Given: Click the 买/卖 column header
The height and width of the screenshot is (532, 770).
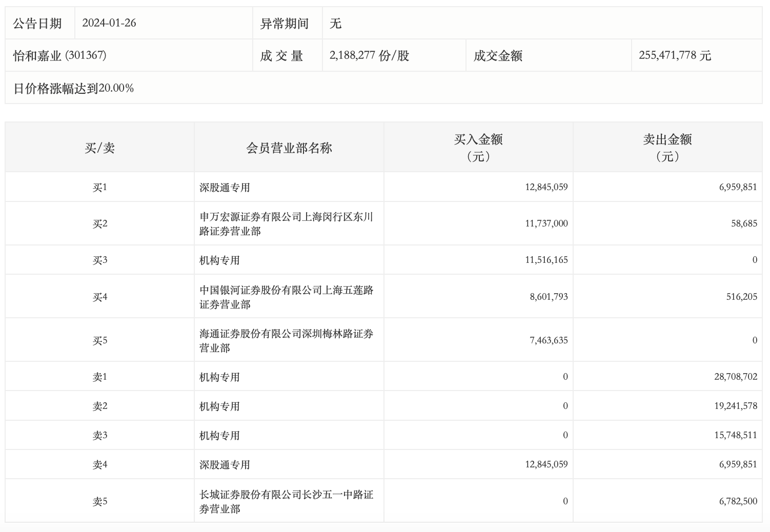Looking at the screenshot, I should click(x=99, y=148).
